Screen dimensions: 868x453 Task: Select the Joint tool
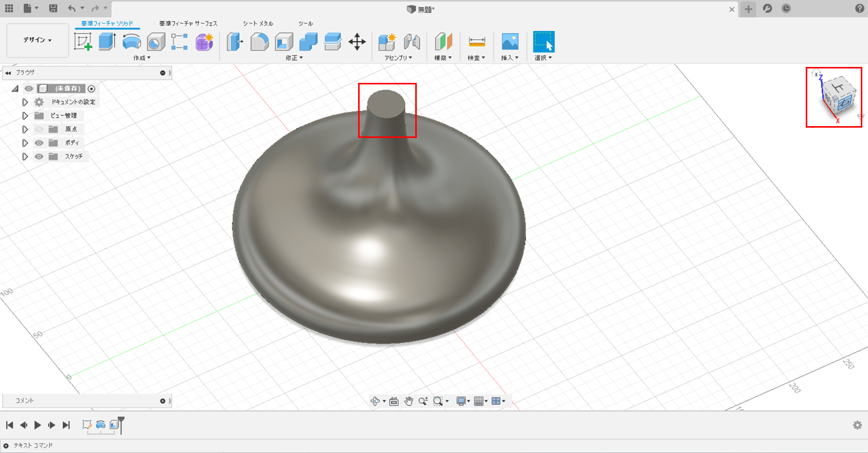pyautogui.click(x=412, y=42)
